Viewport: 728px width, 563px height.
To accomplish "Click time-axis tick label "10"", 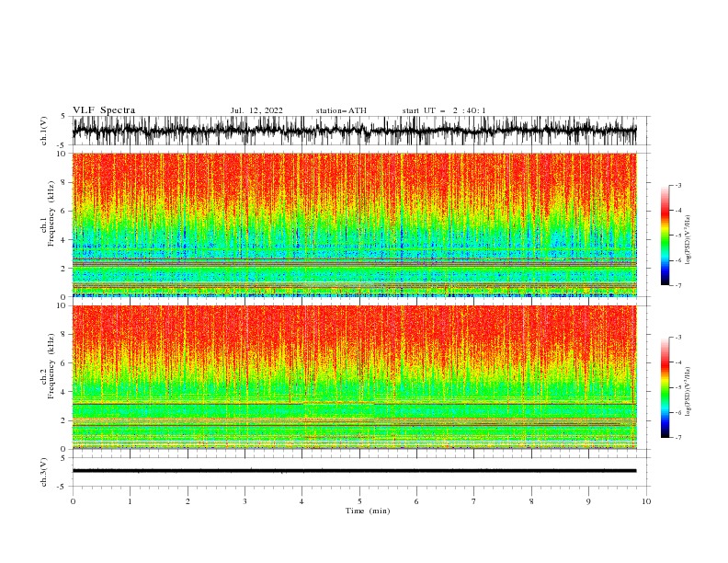I will [x=646, y=501].
